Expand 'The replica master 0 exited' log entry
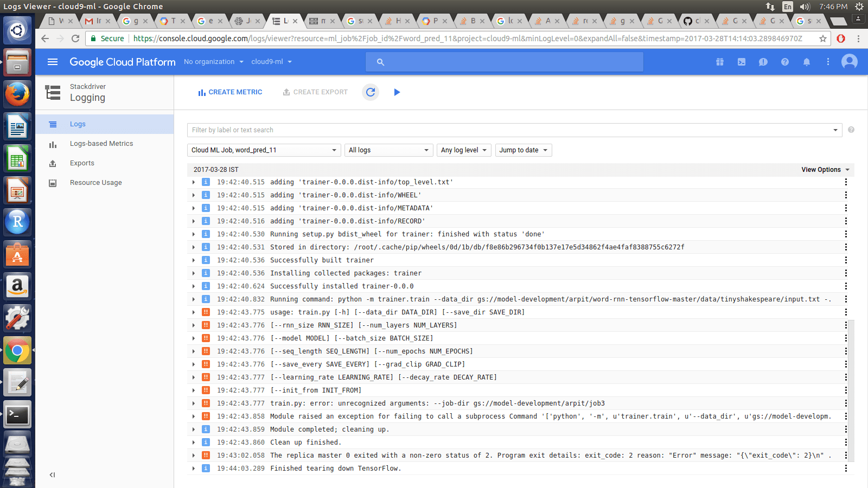Screen dimensions: 868x488 [194, 455]
